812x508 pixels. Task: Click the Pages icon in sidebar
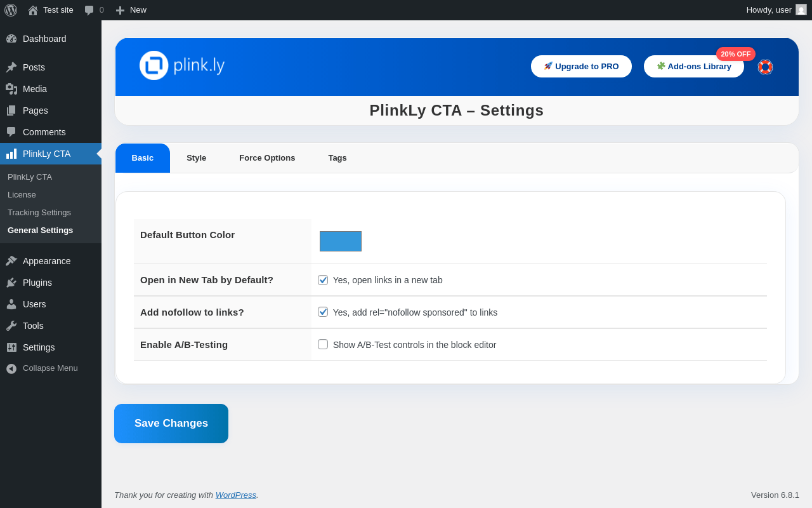[x=11, y=110]
